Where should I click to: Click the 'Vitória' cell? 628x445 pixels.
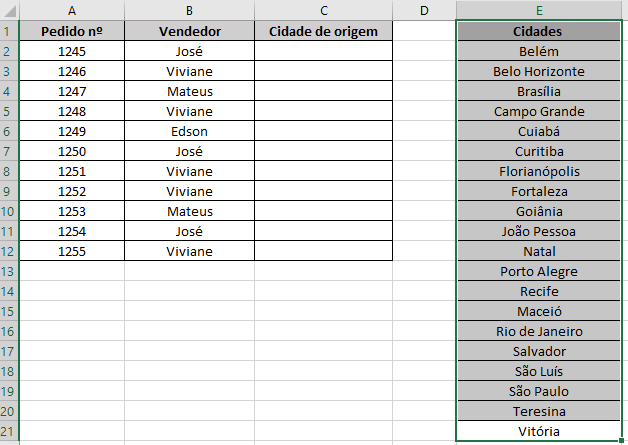pyautogui.click(x=539, y=431)
